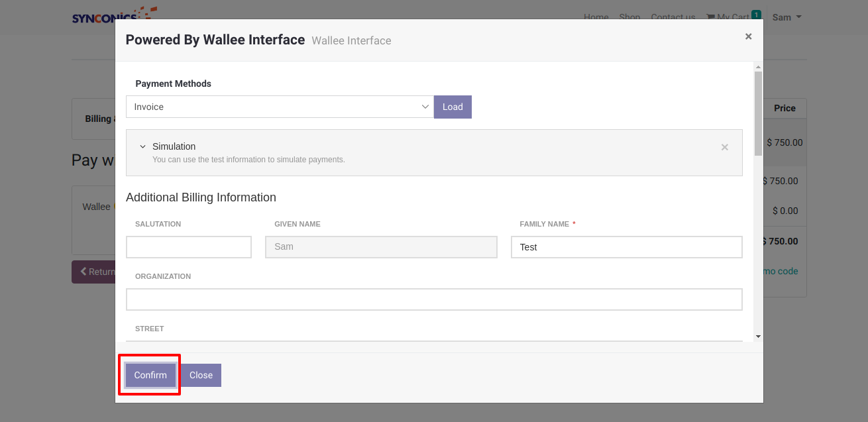
Task: Close the Wallee Interface dialog with the X
Action: [x=748, y=36]
